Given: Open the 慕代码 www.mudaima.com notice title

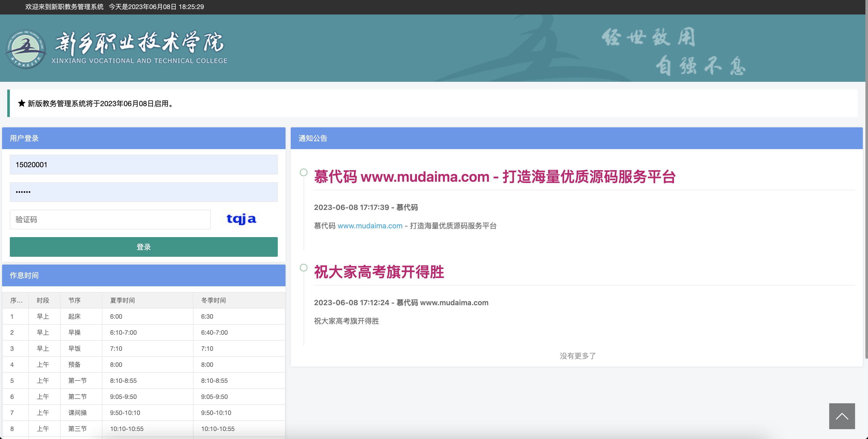Looking at the screenshot, I should (495, 177).
